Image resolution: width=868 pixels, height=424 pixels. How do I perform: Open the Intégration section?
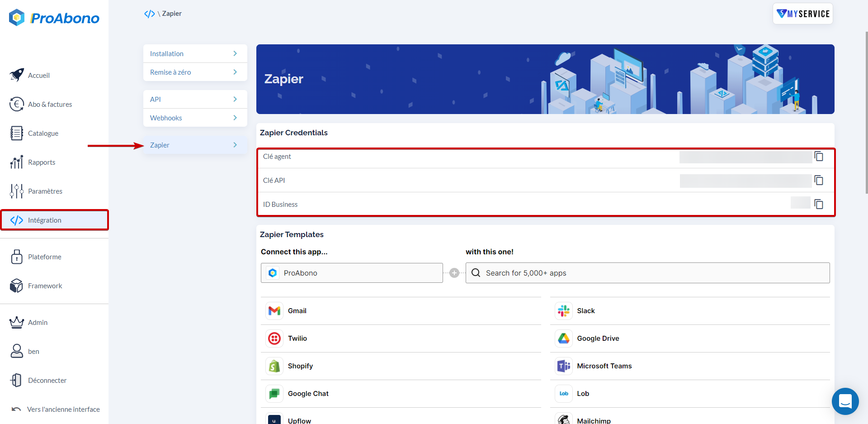(54, 220)
